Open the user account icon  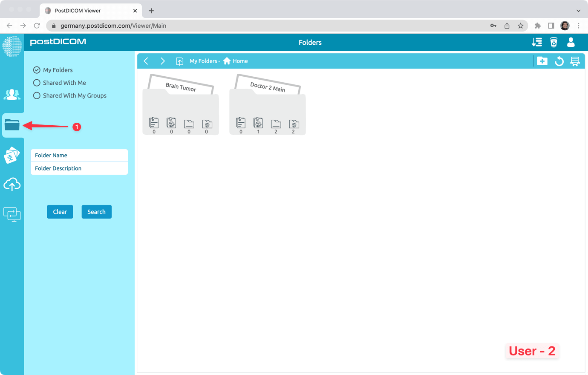[x=571, y=42]
